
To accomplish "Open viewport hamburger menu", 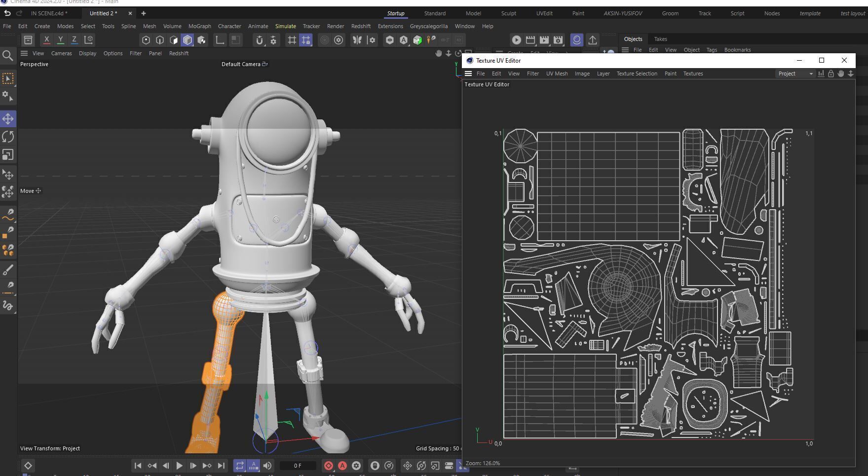I will point(24,53).
